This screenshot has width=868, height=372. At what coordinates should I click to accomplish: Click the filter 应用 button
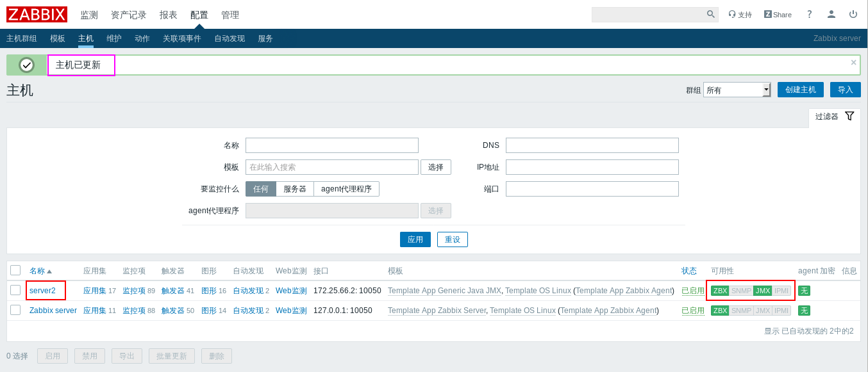pyautogui.click(x=415, y=239)
